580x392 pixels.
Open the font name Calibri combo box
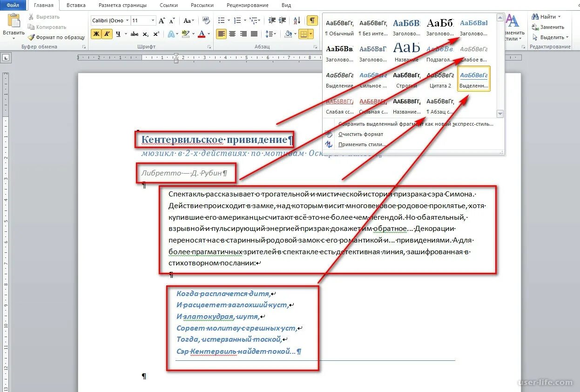[x=110, y=21]
